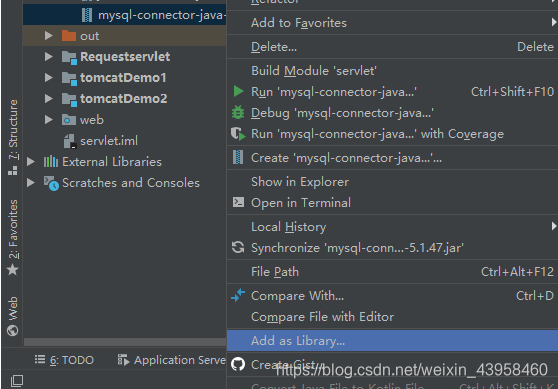The image size is (558, 389).
Task: Open the Structure tool window tab
Action: [x=13, y=137]
